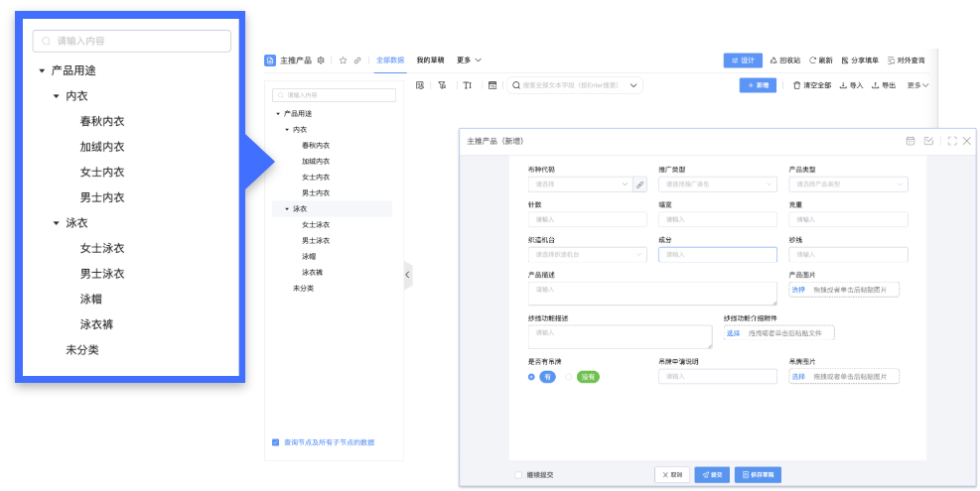Image resolution: width=980 pixels, height=491 pixels.
Task: Click the edit pencil beside 布种代码 field
Action: (x=639, y=184)
